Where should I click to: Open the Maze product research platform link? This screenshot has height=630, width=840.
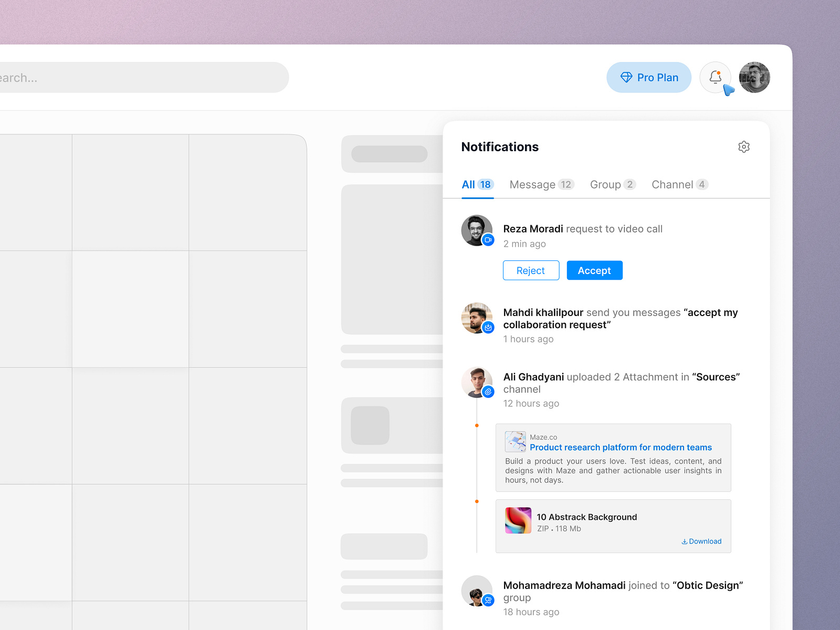tap(621, 447)
